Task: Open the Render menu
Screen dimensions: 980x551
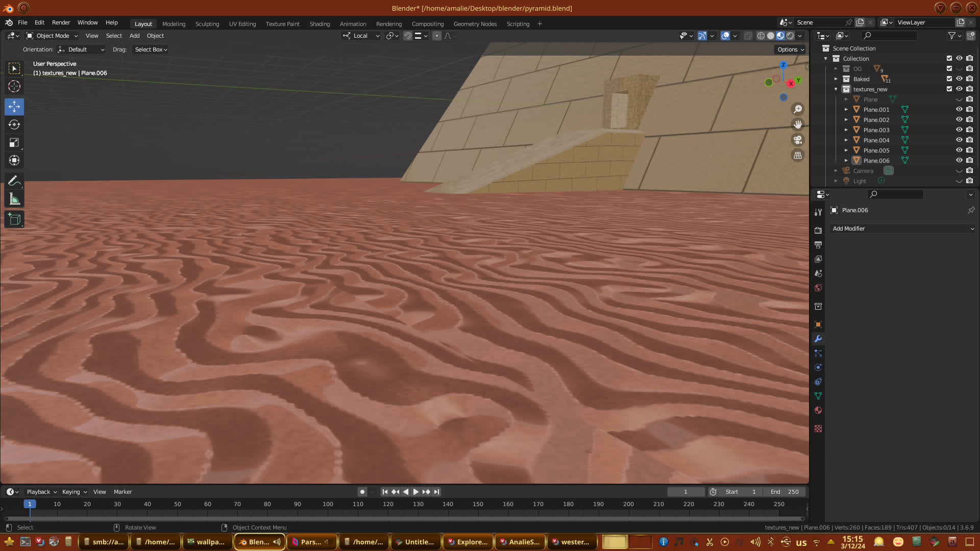Action: coord(61,22)
